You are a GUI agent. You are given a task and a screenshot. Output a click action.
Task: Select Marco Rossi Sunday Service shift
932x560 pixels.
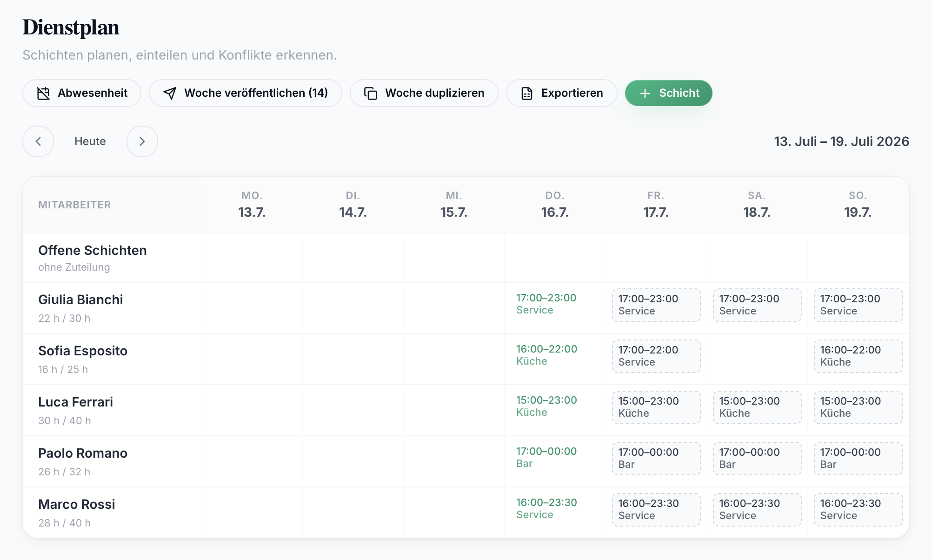tap(858, 510)
